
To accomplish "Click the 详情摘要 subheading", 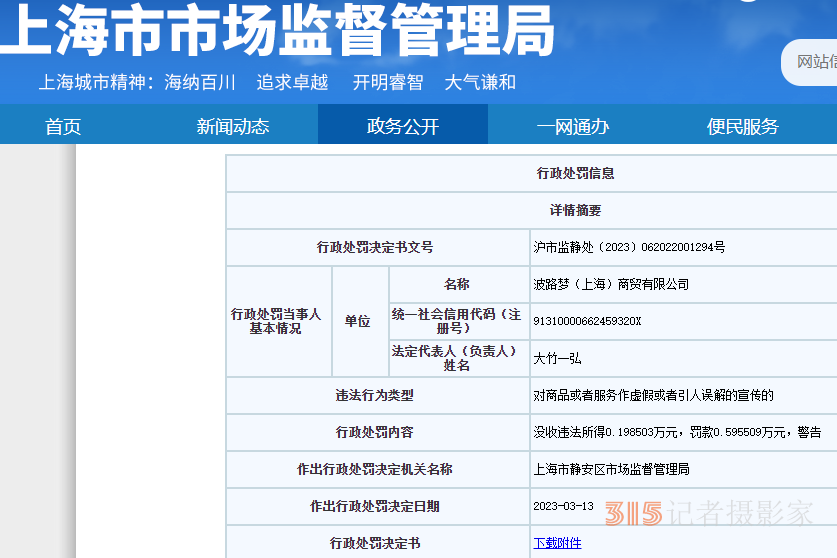I will [575, 210].
